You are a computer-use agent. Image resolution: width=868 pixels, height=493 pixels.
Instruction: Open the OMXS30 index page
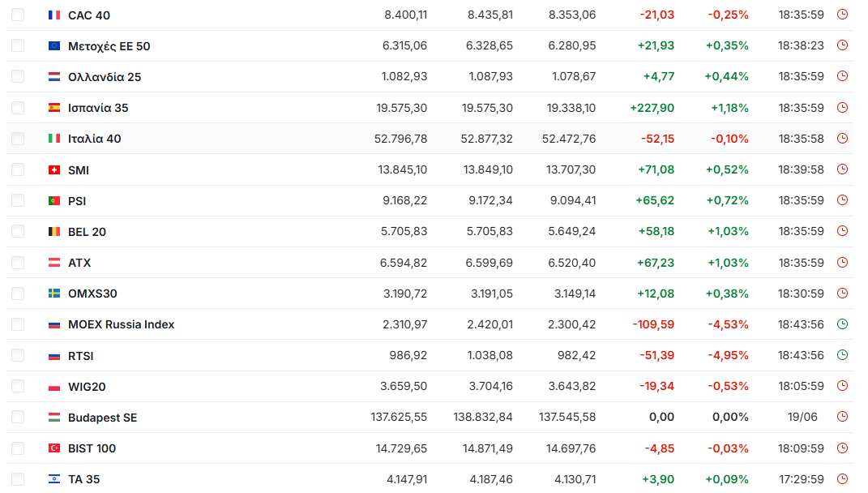(92, 294)
